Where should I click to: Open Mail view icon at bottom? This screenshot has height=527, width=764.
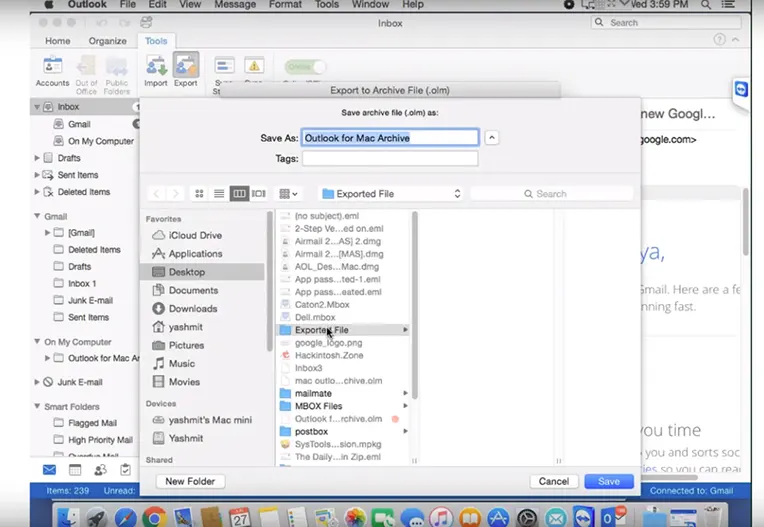(x=49, y=470)
